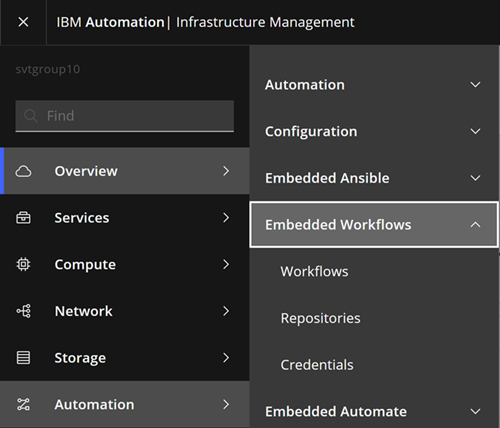
Task: Open the Compute menu item
Action: pyautogui.click(x=125, y=264)
